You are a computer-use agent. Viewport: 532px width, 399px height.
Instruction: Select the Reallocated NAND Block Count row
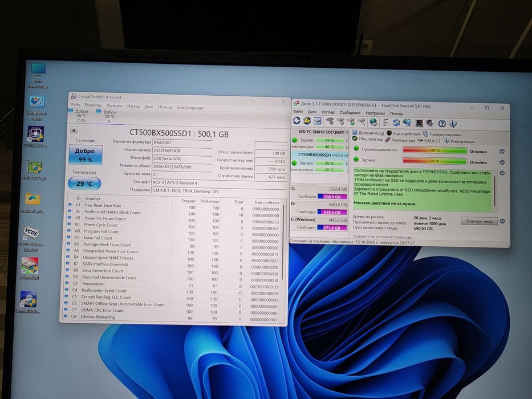coord(174,213)
